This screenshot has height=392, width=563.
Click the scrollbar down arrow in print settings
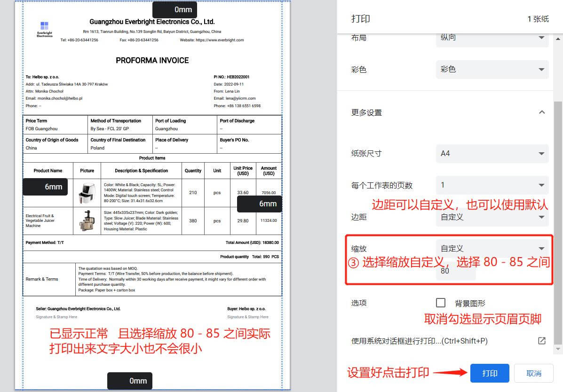[558, 349]
